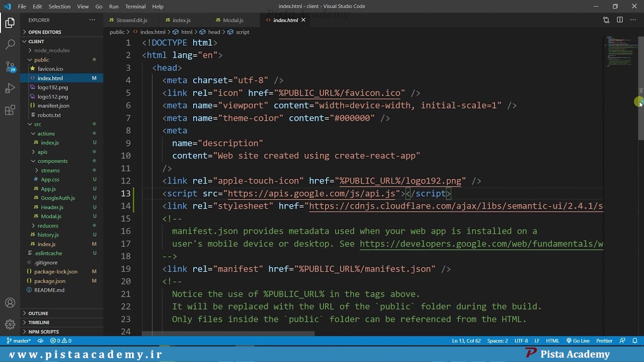Click the Open Changes icon above the editor
The width and height of the screenshot is (644, 362).
pos(606,20)
